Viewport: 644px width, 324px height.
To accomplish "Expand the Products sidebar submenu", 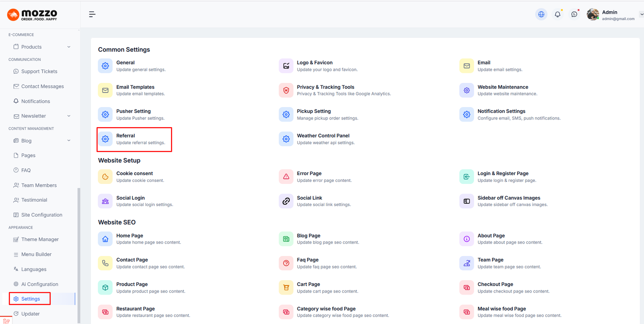I will coord(69,47).
